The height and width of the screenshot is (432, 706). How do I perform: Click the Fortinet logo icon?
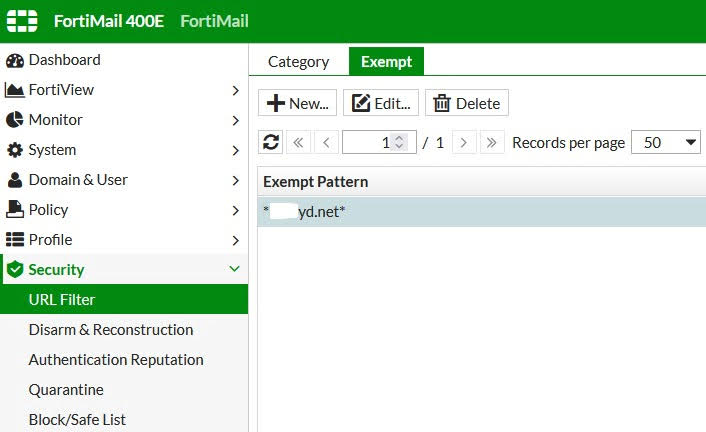[x=22, y=21]
